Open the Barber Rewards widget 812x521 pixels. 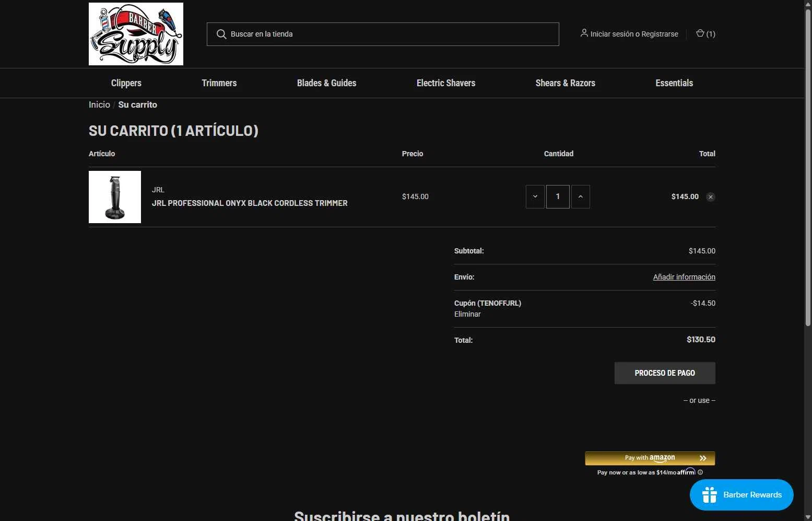pyautogui.click(x=742, y=495)
